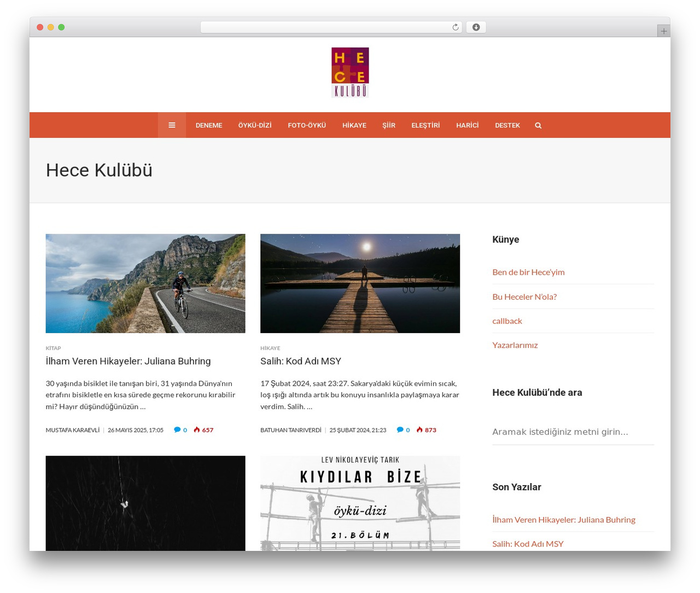Click the Hece Kulübü logo

pos(350,72)
